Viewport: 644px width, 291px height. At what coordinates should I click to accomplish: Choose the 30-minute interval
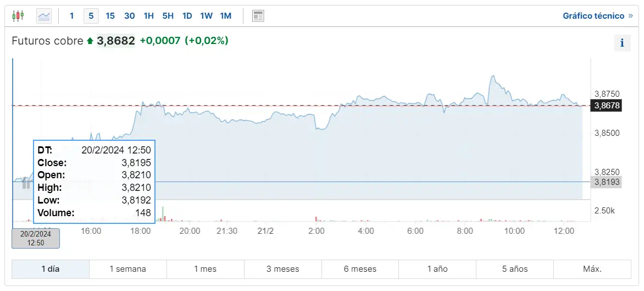(129, 16)
